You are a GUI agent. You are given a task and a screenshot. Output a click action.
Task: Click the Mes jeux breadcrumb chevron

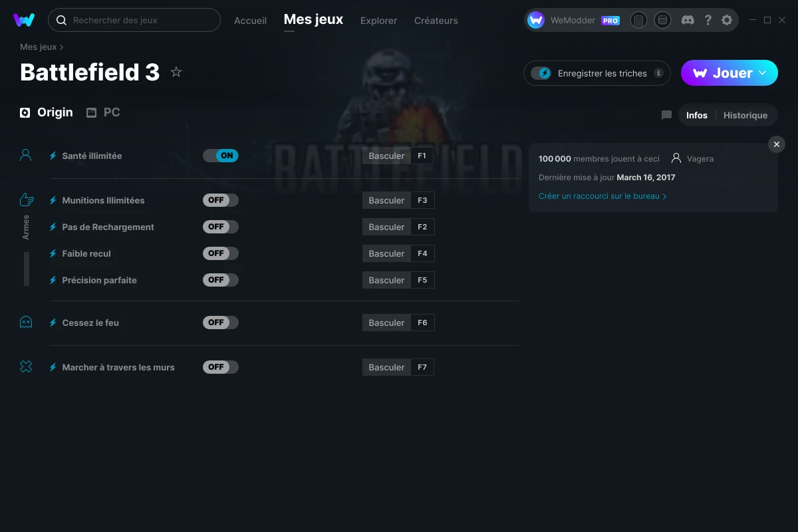[62, 47]
